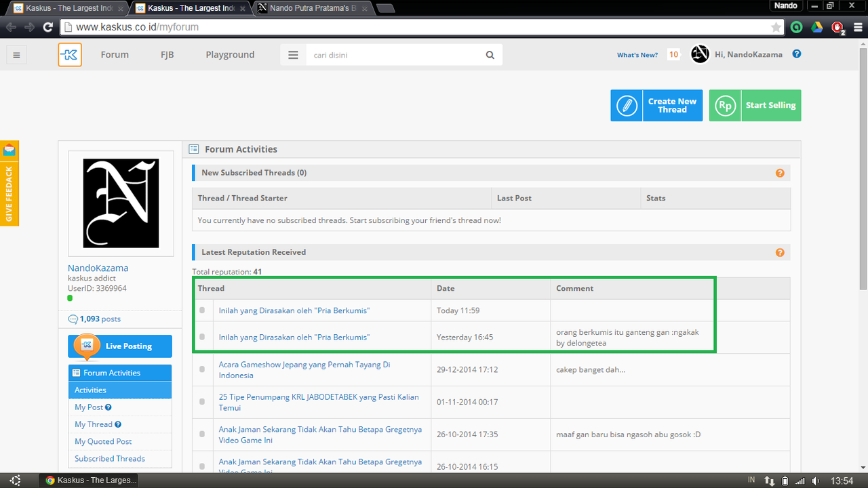Open the Forum menu item

click(x=115, y=55)
